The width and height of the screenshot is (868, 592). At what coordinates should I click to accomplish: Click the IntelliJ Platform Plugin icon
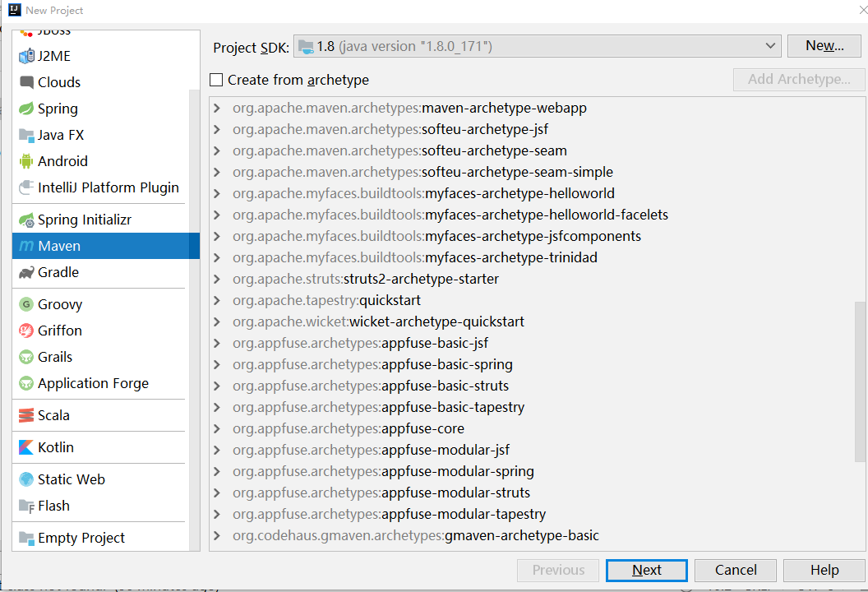(x=26, y=187)
